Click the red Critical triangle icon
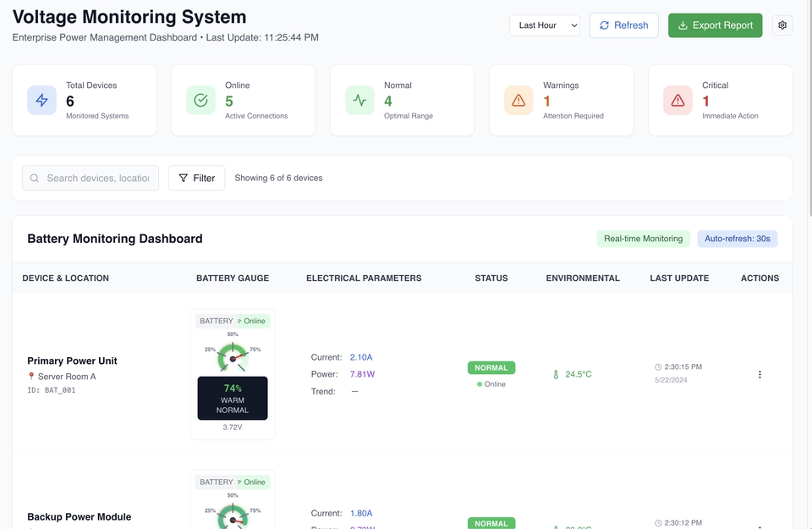Image resolution: width=812 pixels, height=529 pixels. 678,100
